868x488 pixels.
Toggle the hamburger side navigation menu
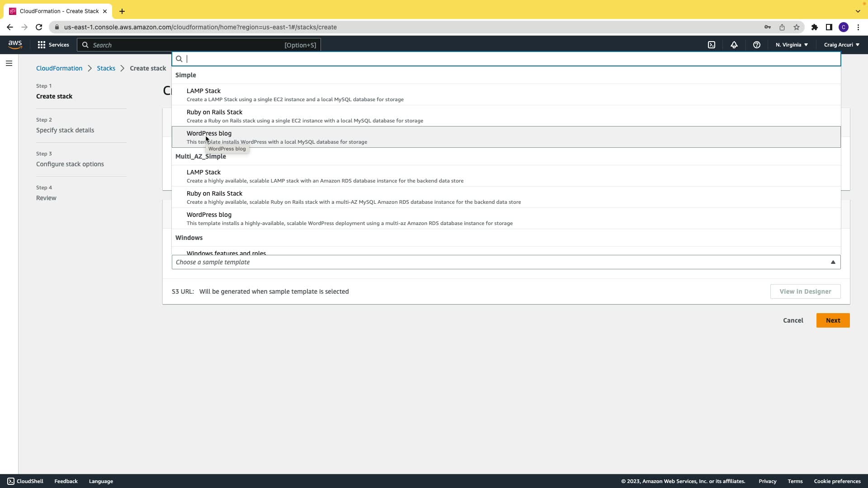[9, 63]
